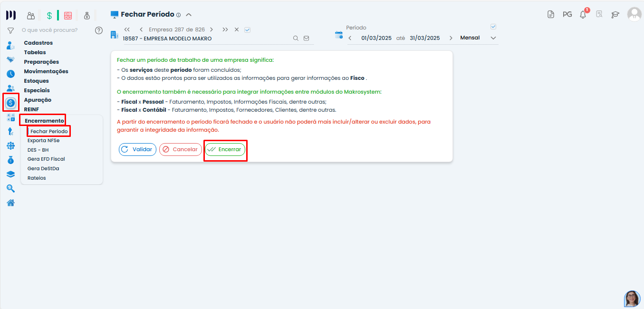Go to the previous period arrow
The image size is (644, 309).
click(350, 38)
